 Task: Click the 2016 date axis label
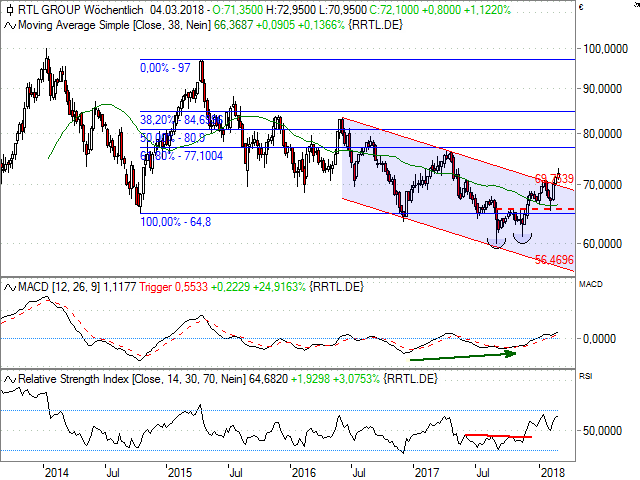pyautogui.click(x=303, y=473)
